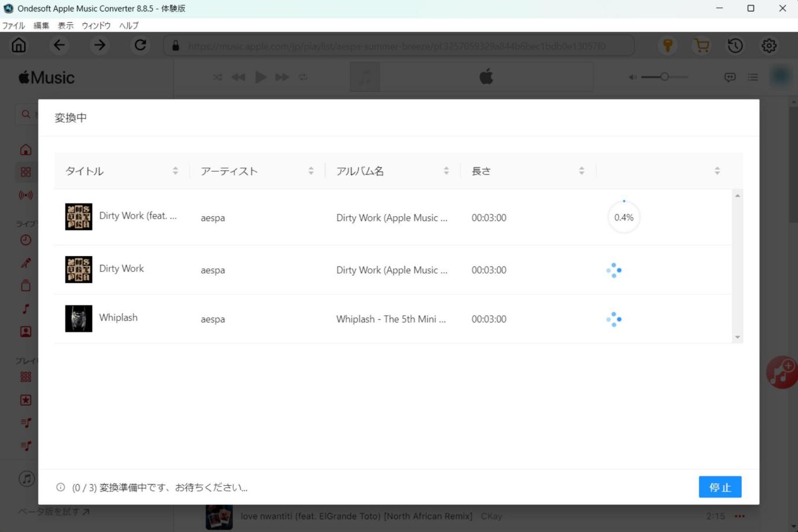Click the URL address bar
Screen dimensions: 798x532
399,46
